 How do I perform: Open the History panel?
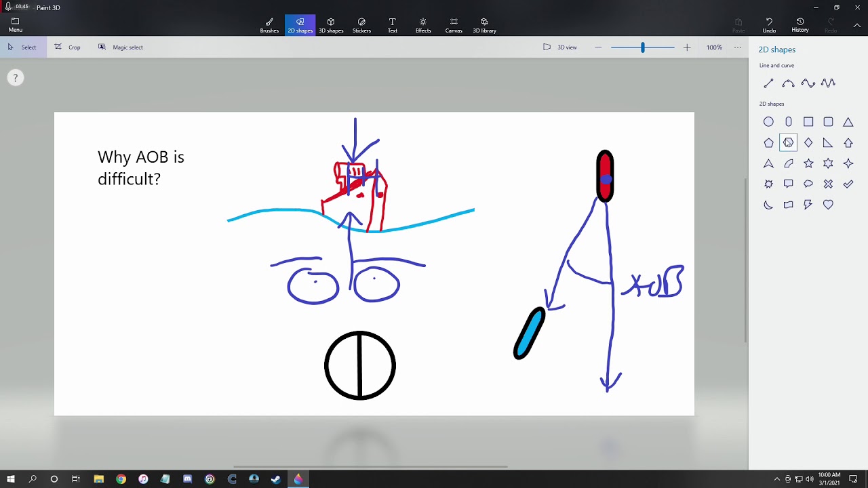coord(800,25)
